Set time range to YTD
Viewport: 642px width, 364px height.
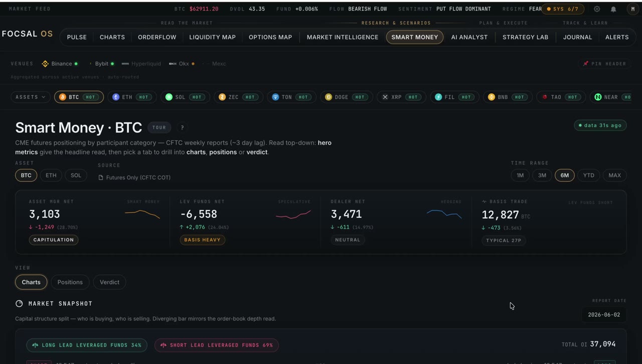(x=589, y=175)
